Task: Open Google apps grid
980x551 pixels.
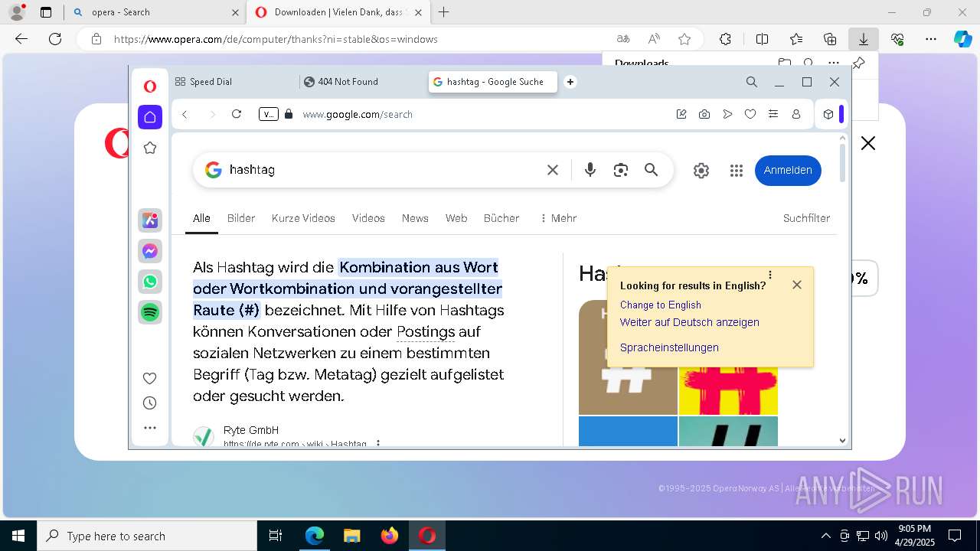Action: 737,171
